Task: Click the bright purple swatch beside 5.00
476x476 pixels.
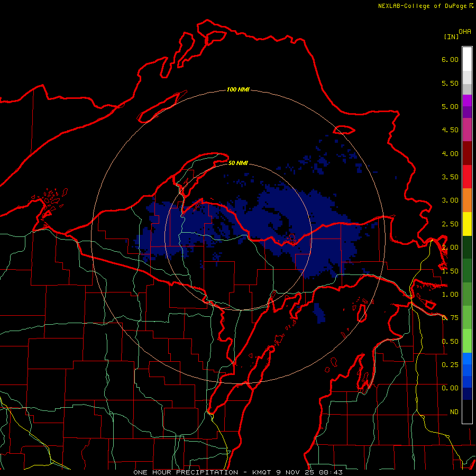Action: coord(467,100)
